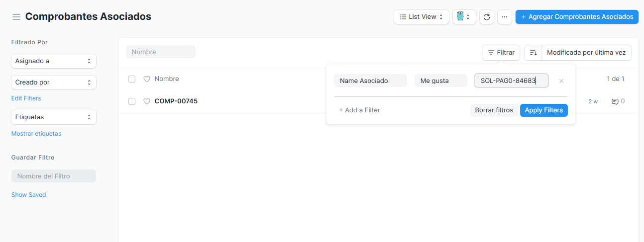Image resolution: width=644 pixels, height=242 pixels.
Task: Open comments bubble on COMP-00745 row
Action: point(615,101)
